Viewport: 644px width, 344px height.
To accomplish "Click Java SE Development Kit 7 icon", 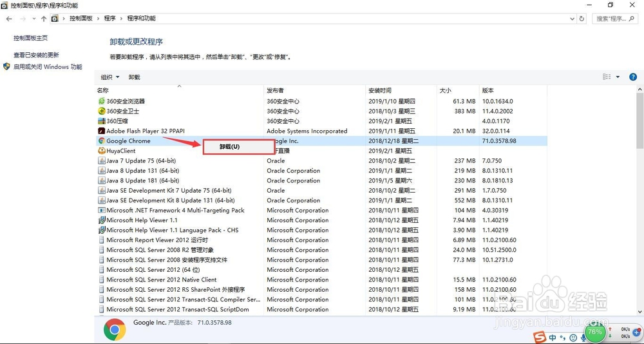I will (102, 190).
